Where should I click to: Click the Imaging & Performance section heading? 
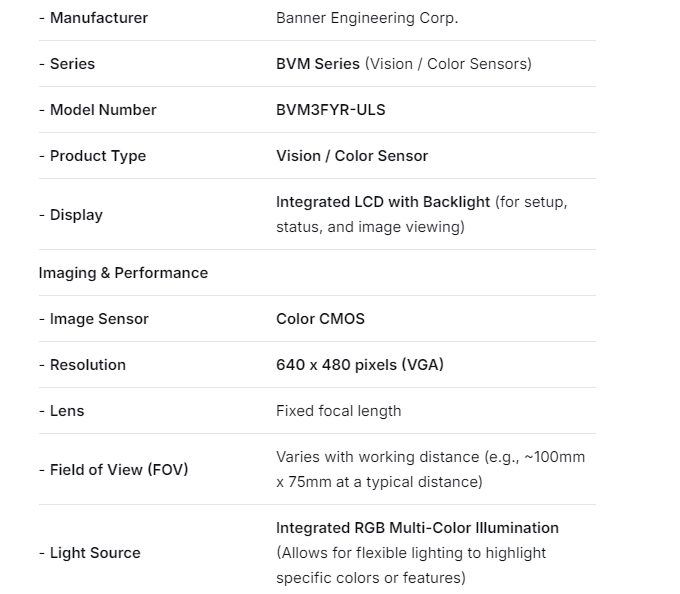[x=123, y=273]
